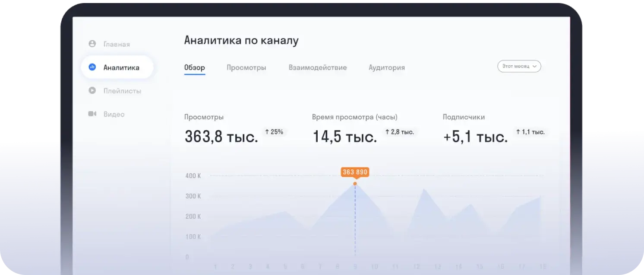Screen dimensions: 644x275
Task: Select Аналитика in the sidebar
Action: [117, 67]
